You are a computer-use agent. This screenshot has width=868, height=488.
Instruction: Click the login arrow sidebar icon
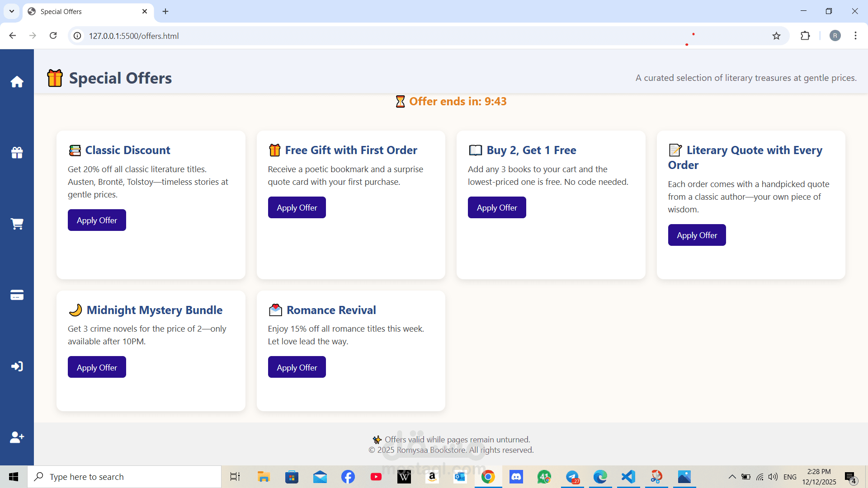(x=17, y=366)
